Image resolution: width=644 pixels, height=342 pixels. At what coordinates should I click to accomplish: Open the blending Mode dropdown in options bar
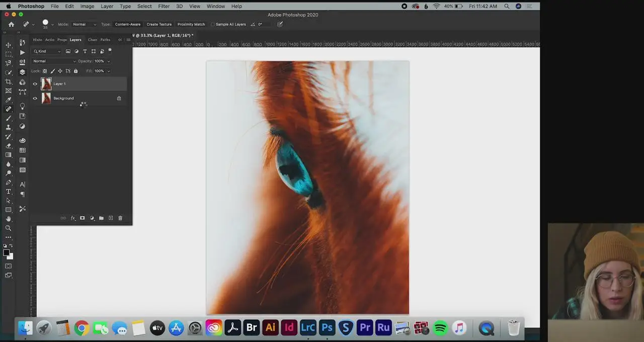click(x=84, y=24)
